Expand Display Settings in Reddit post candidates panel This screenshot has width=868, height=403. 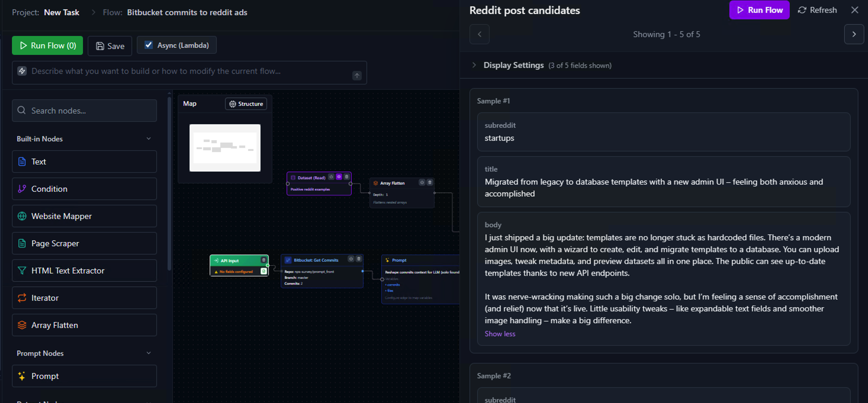click(475, 65)
